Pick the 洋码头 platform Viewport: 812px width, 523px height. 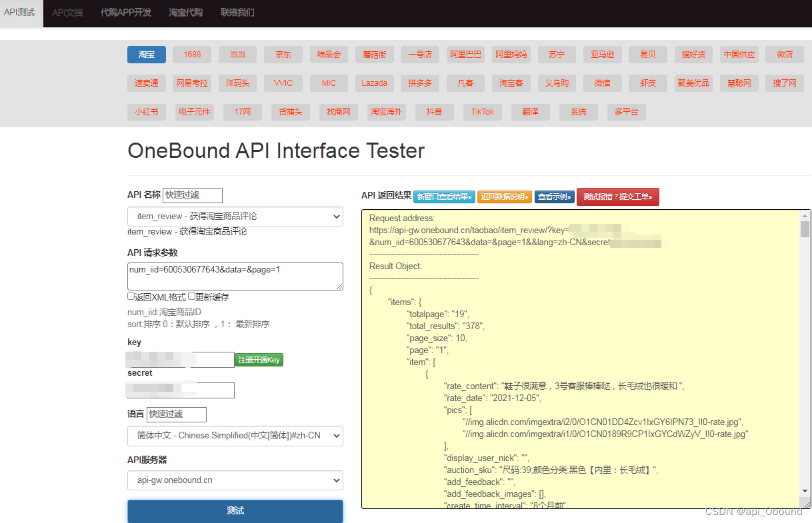(238, 83)
